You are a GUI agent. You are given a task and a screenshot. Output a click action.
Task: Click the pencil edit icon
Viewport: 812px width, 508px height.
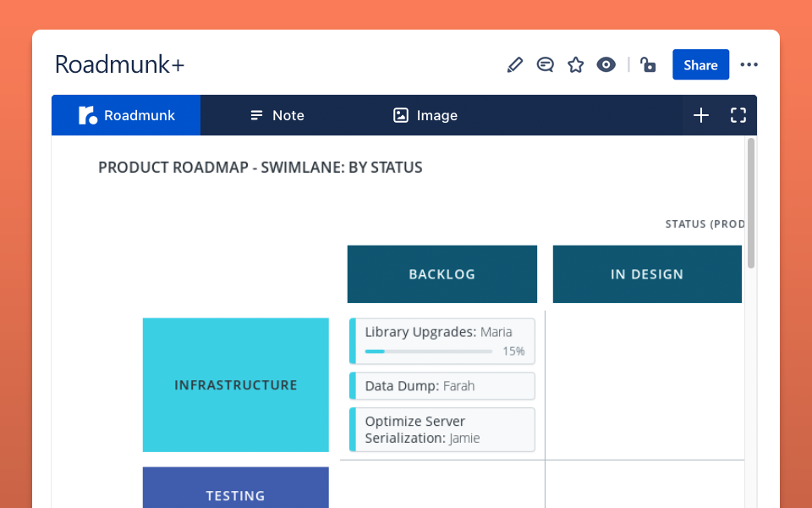click(x=515, y=65)
